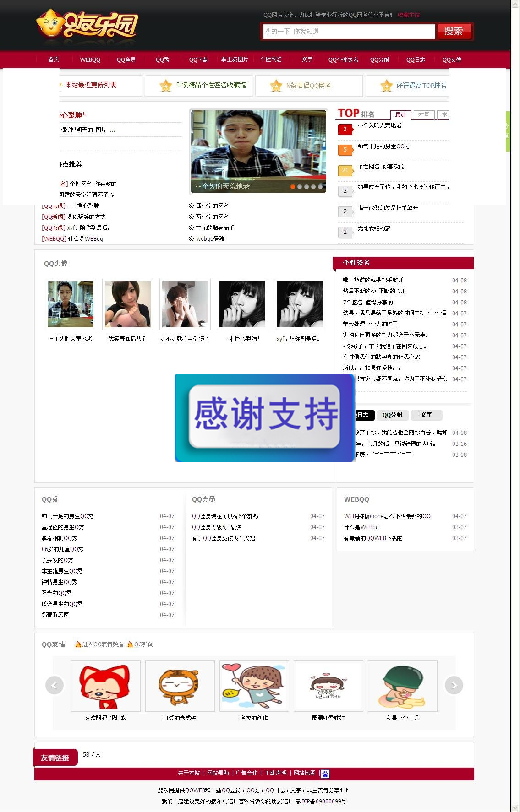Click the Q友乐园 site logo
Image resolution: width=520 pixels, height=812 pixels.
[x=87, y=24]
